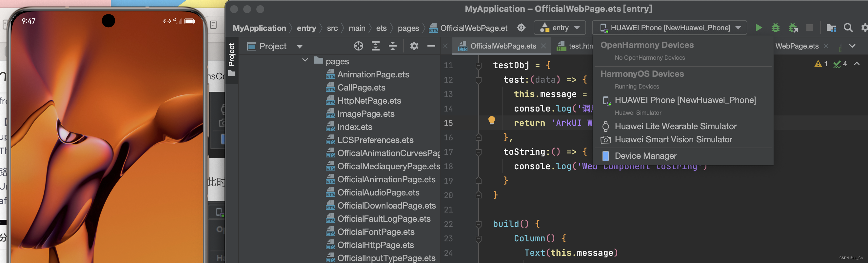The width and height of the screenshot is (868, 263).
Task: Open LCSPreferences.ets in project tree
Action: 369,140
